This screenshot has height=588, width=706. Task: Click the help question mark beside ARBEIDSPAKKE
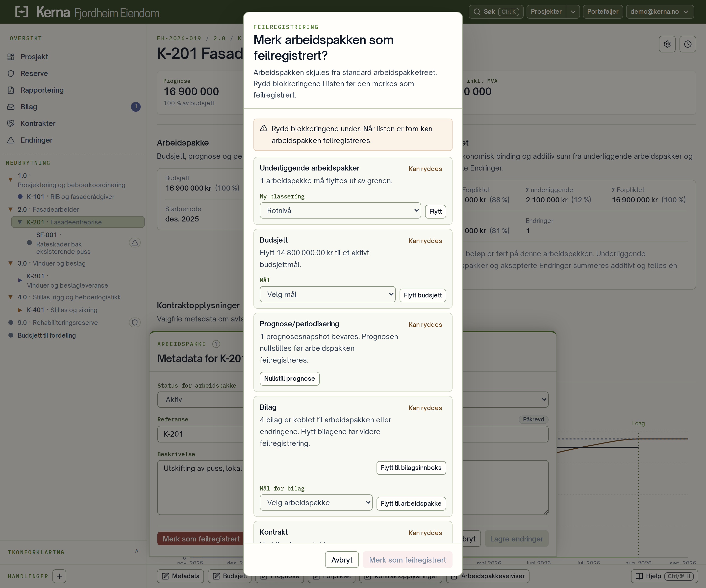click(x=216, y=344)
